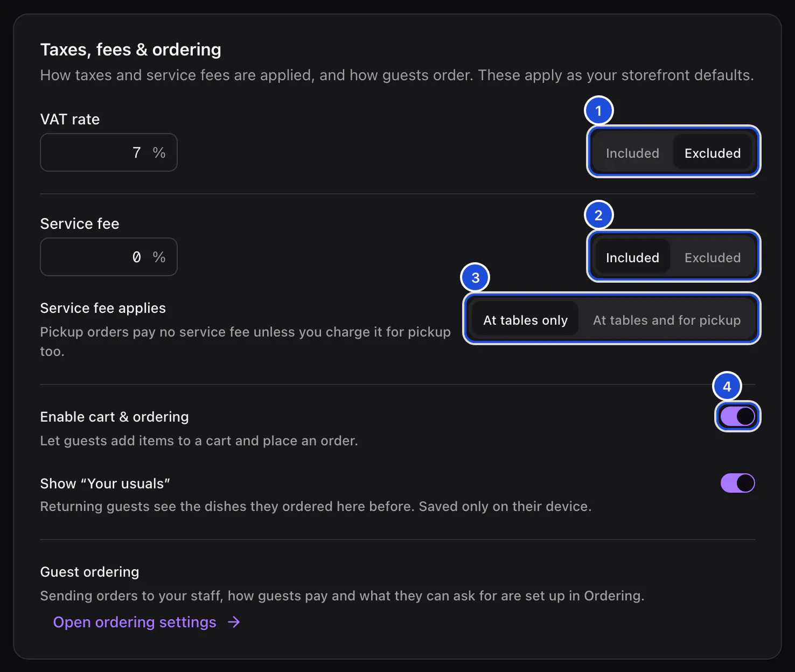The width and height of the screenshot is (795, 672).
Task: Choose At tables and for pickup
Action: tap(667, 320)
